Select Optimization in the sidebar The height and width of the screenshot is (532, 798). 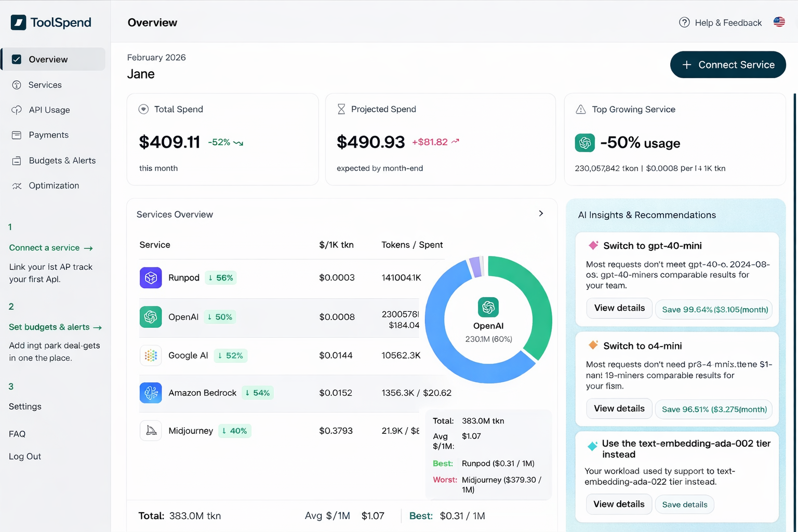pos(53,185)
